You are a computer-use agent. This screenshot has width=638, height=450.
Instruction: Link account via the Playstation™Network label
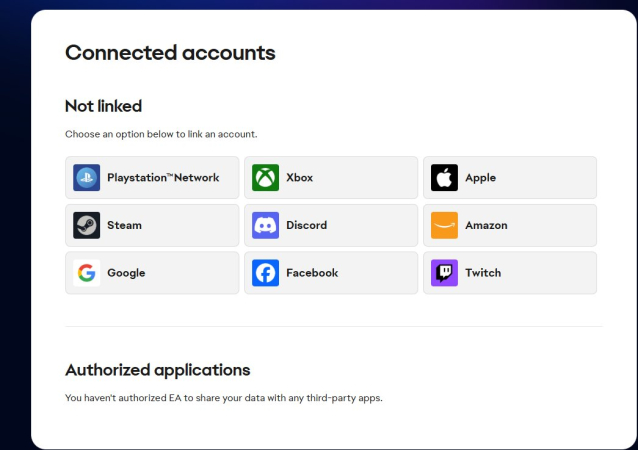[162, 178]
